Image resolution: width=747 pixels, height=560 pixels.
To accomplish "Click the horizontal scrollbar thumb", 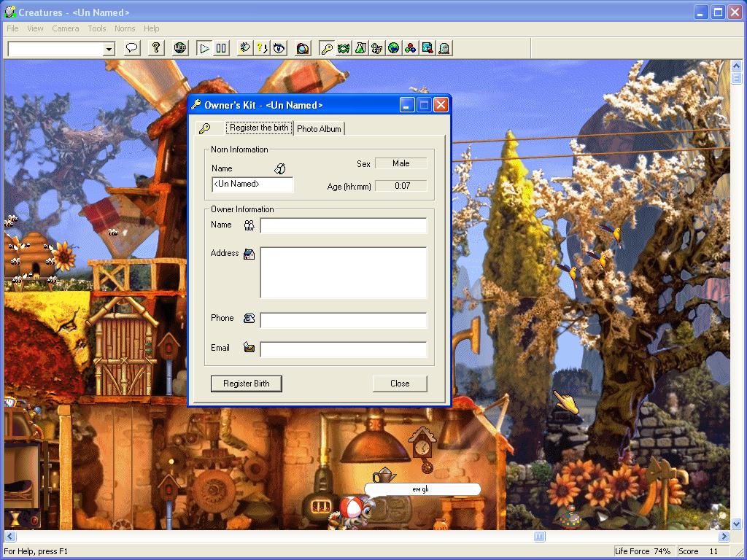I will (539, 536).
